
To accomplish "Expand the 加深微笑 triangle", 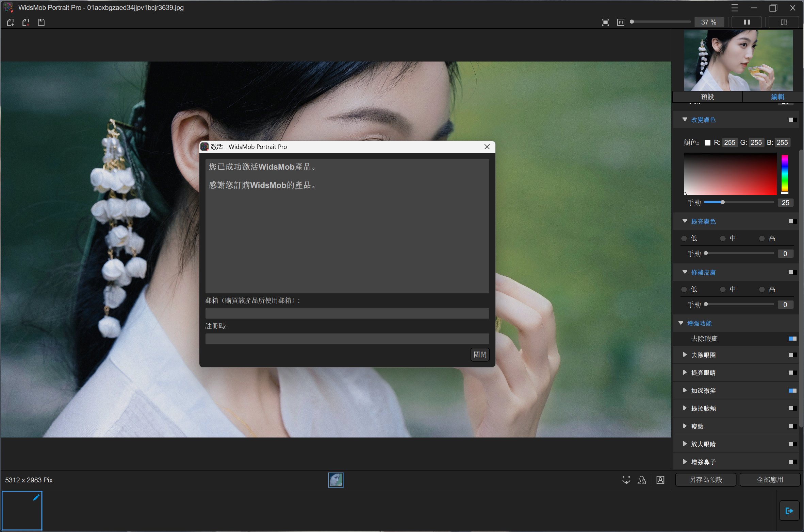I will click(685, 390).
